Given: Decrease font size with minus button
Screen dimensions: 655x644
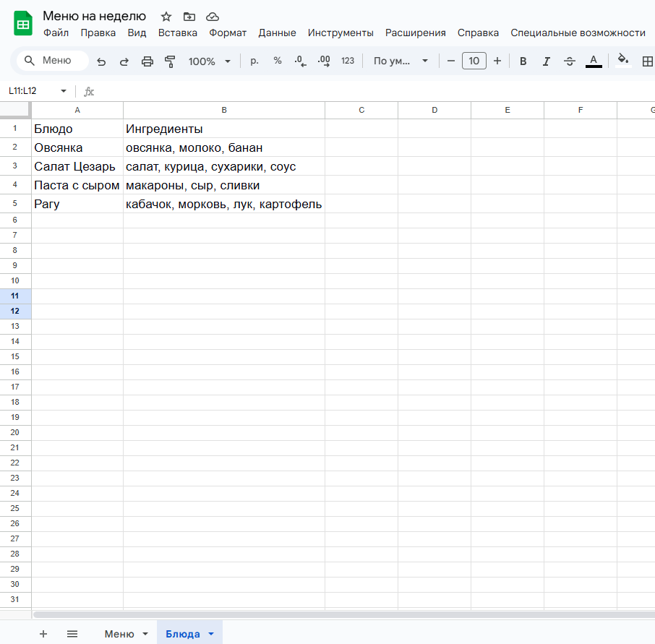Looking at the screenshot, I should (x=450, y=61).
